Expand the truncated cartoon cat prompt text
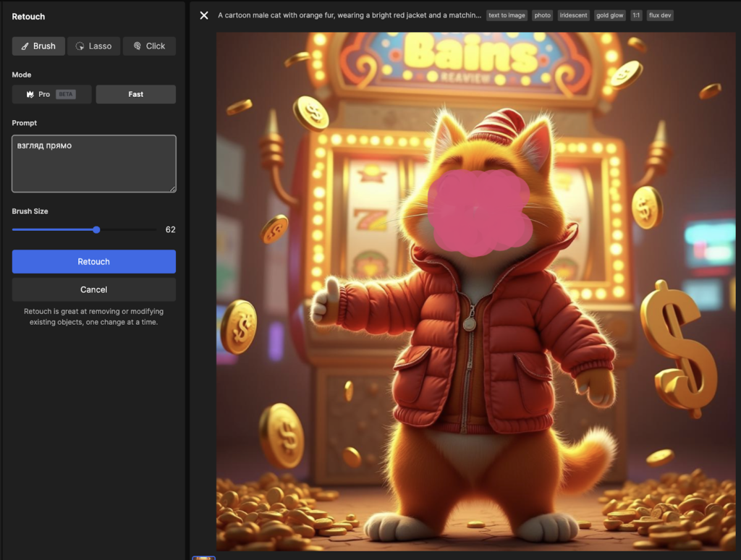Viewport: 741px width, 560px height. (x=349, y=15)
